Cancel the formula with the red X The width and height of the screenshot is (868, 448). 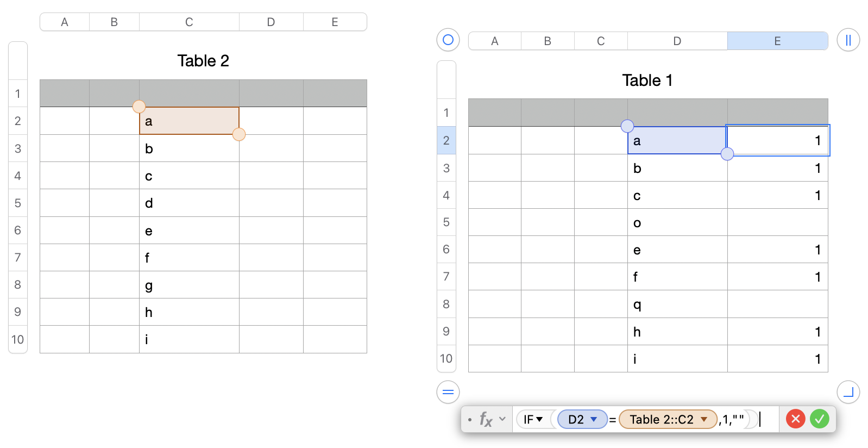(795, 419)
